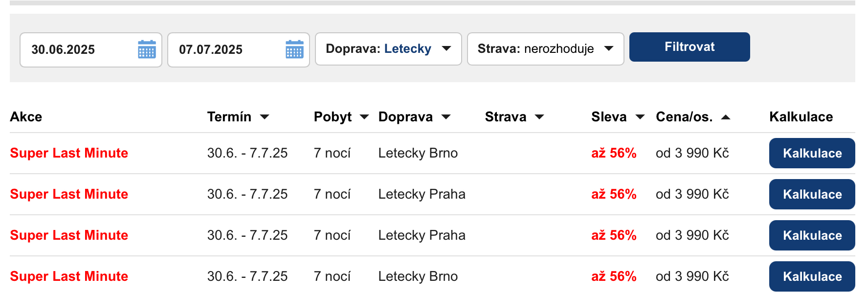Sort by Termín column arrow
868x296 pixels.
point(265,117)
